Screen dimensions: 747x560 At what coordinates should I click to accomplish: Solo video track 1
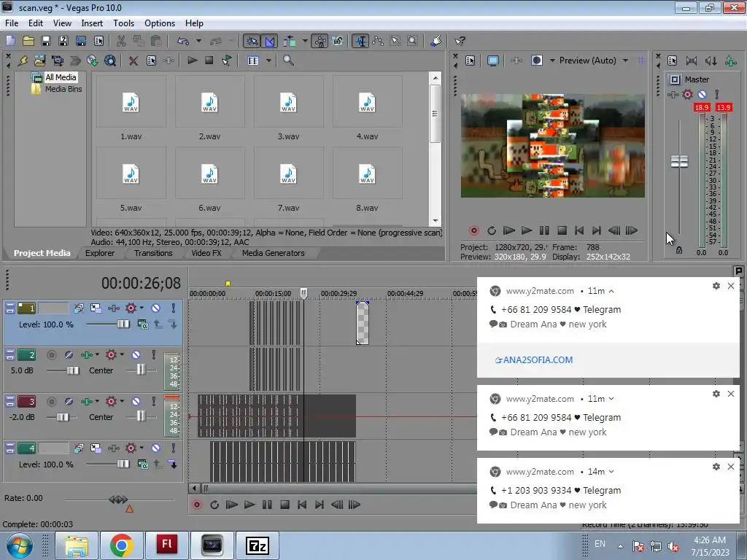[174, 308]
